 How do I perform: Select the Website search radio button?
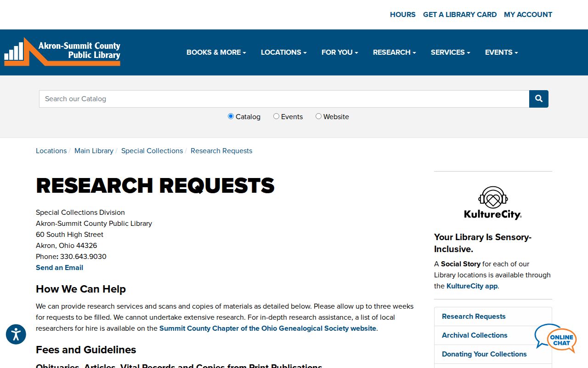319,116
